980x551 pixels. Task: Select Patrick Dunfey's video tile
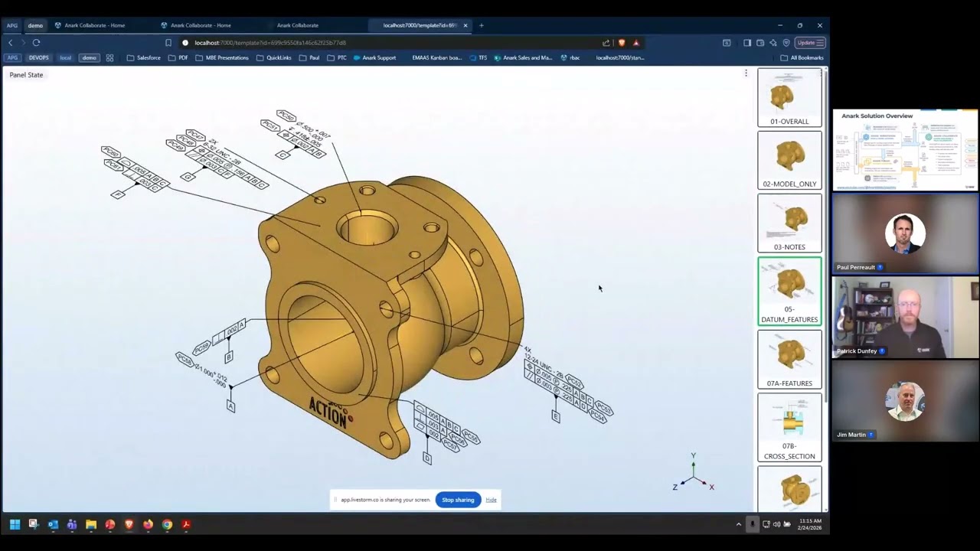coord(905,318)
